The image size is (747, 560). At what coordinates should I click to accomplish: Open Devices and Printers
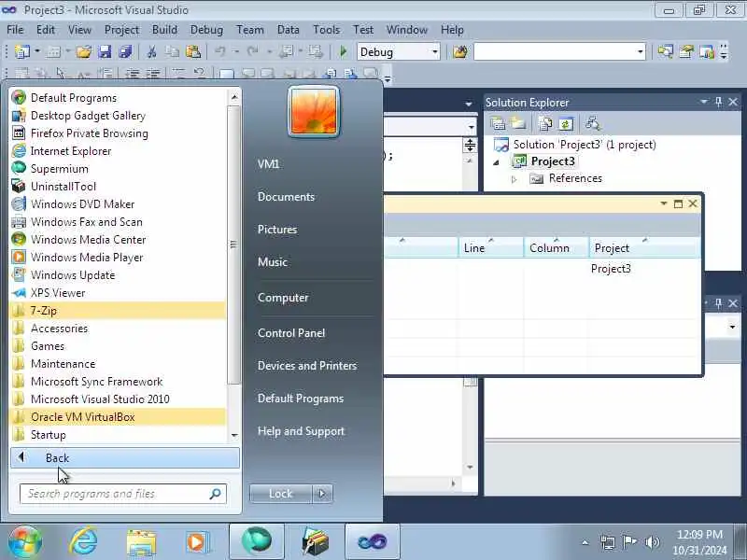pos(307,366)
